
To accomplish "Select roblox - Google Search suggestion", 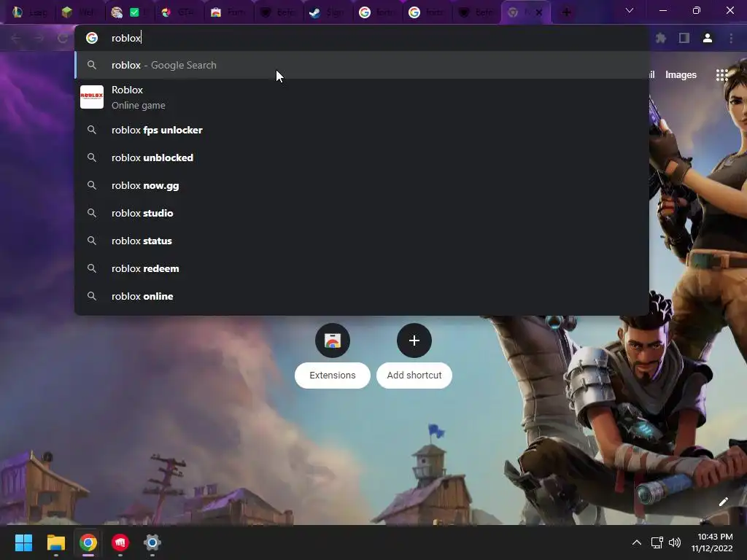I will (362, 65).
